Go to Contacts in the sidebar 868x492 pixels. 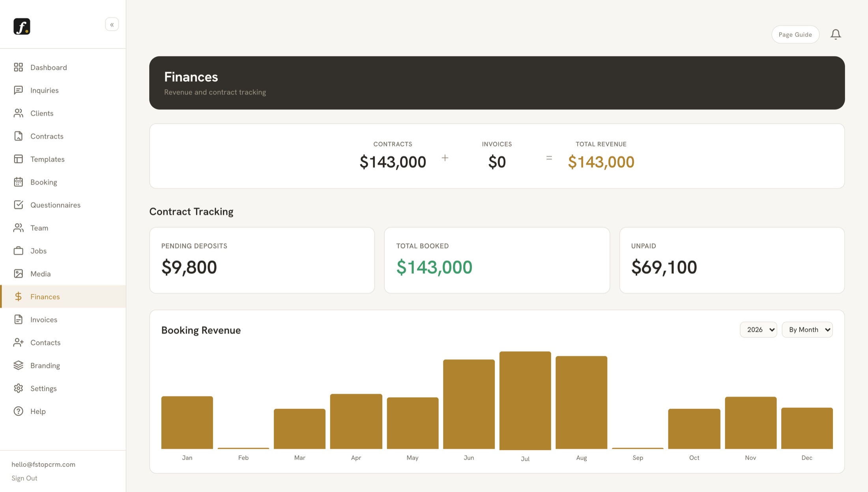pyautogui.click(x=63, y=342)
